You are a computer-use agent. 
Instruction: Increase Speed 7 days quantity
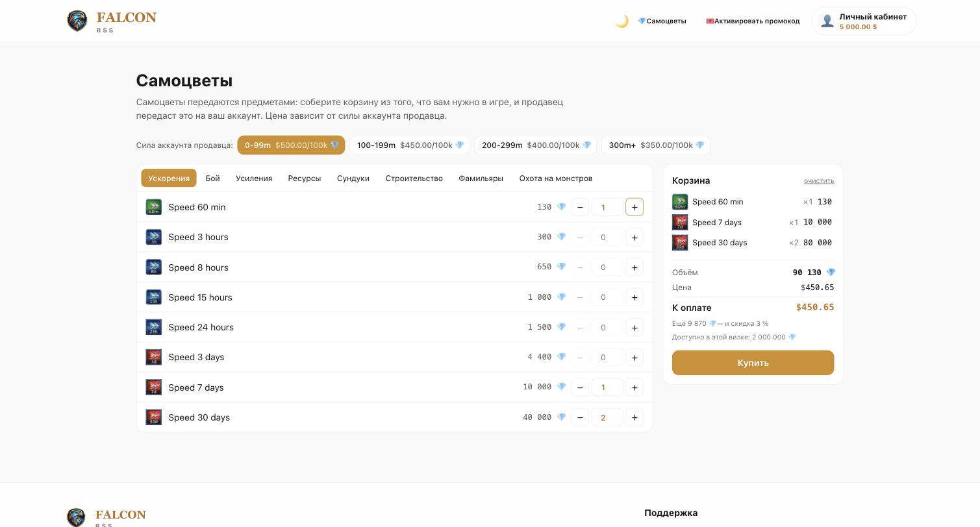pos(634,387)
